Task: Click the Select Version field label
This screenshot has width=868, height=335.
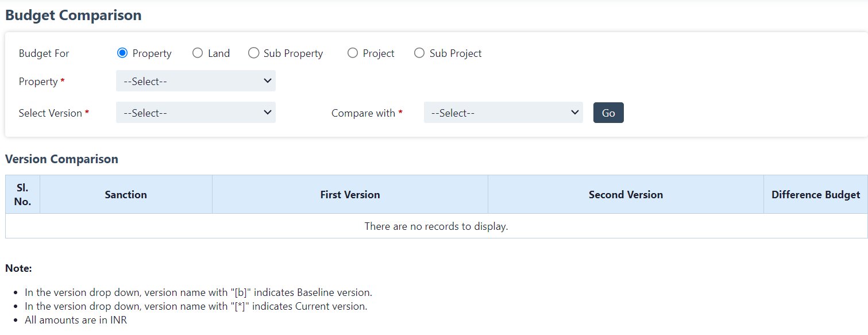Action: pyautogui.click(x=51, y=113)
